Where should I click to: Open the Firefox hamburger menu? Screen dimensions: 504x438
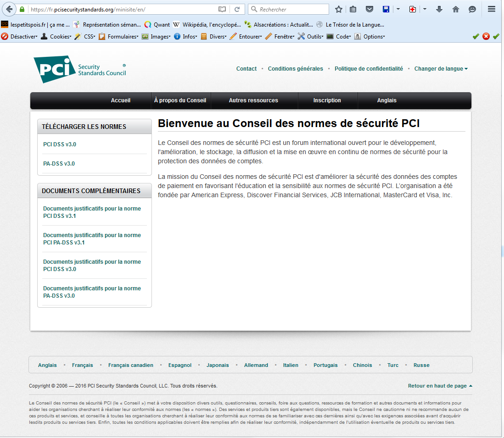tap(492, 9)
